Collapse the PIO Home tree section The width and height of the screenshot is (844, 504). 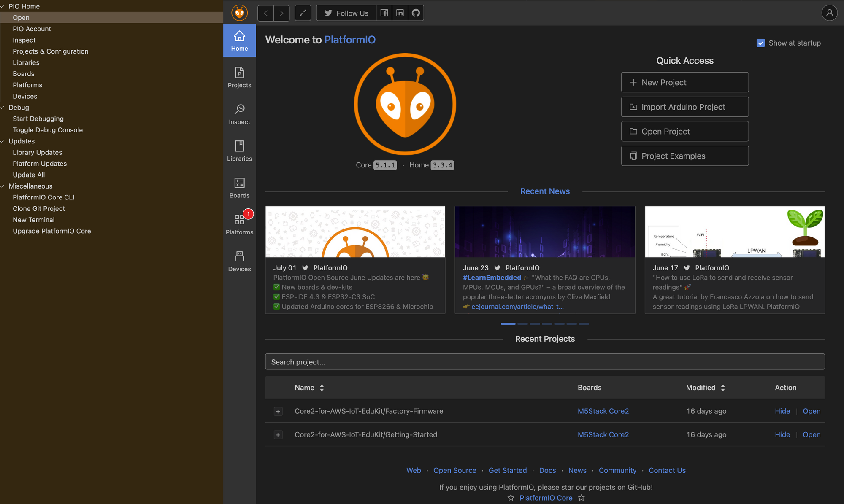point(3,6)
